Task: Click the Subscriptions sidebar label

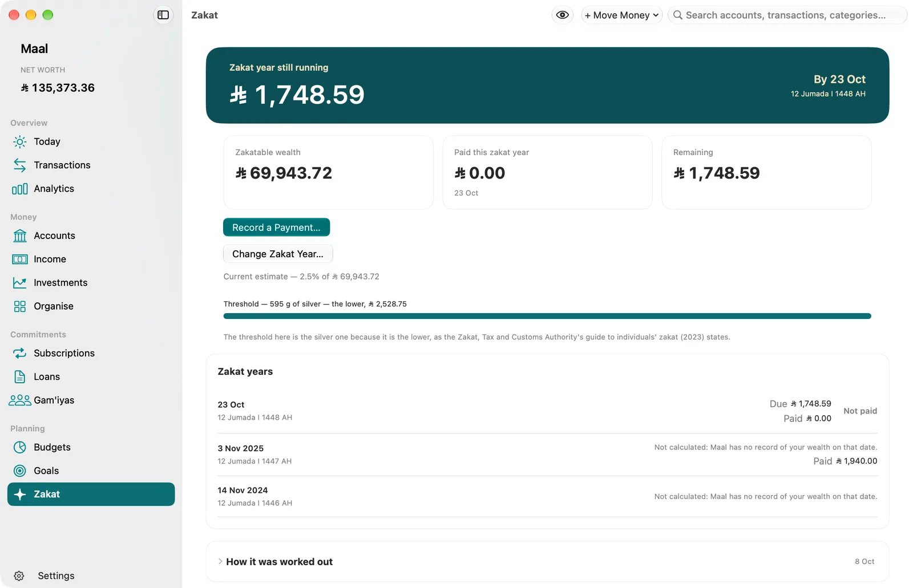Action: point(64,353)
